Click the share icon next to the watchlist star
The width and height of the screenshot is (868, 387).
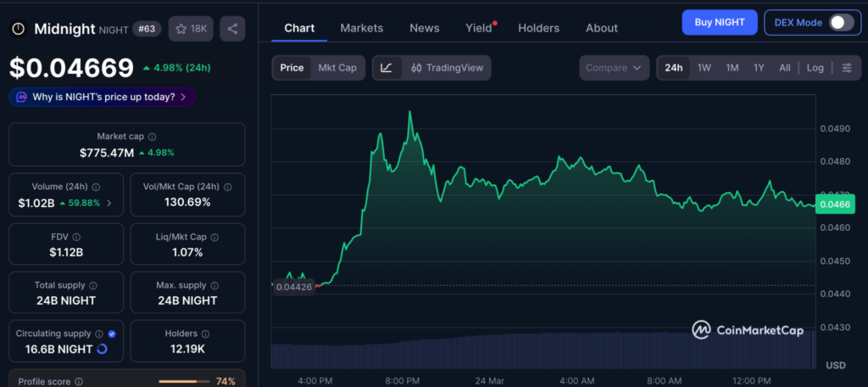point(232,29)
